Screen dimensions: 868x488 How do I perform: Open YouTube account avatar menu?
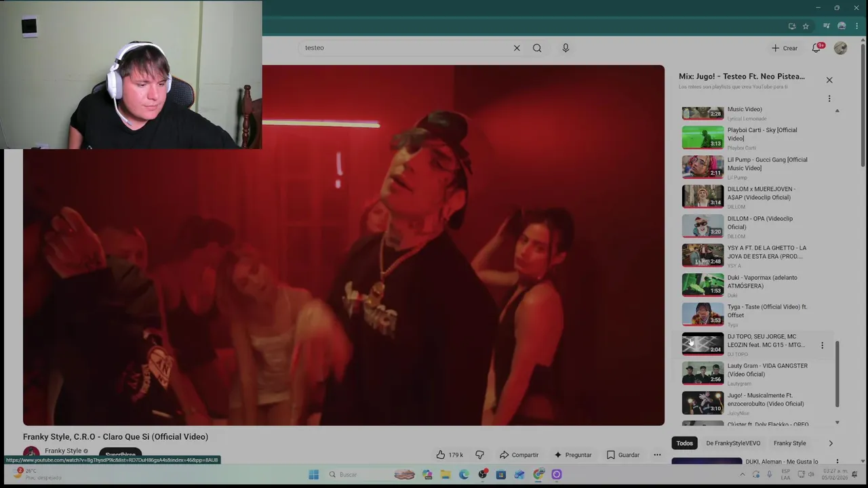point(840,48)
